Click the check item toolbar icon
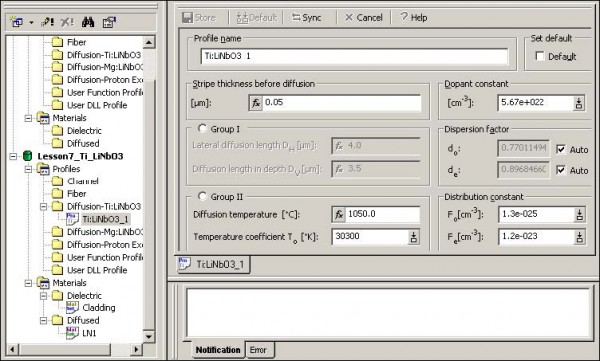600x361 pixels. coord(47,22)
